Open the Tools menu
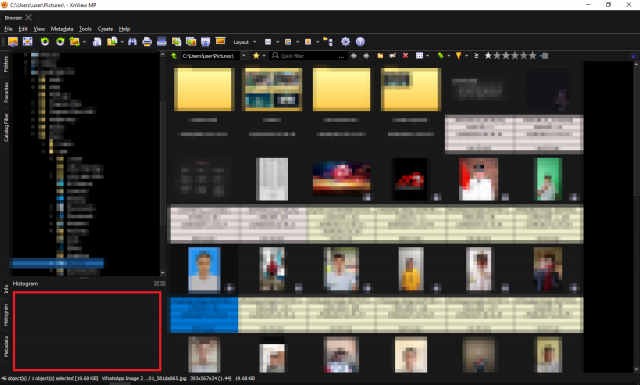The width and height of the screenshot is (640, 385). click(x=85, y=29)
